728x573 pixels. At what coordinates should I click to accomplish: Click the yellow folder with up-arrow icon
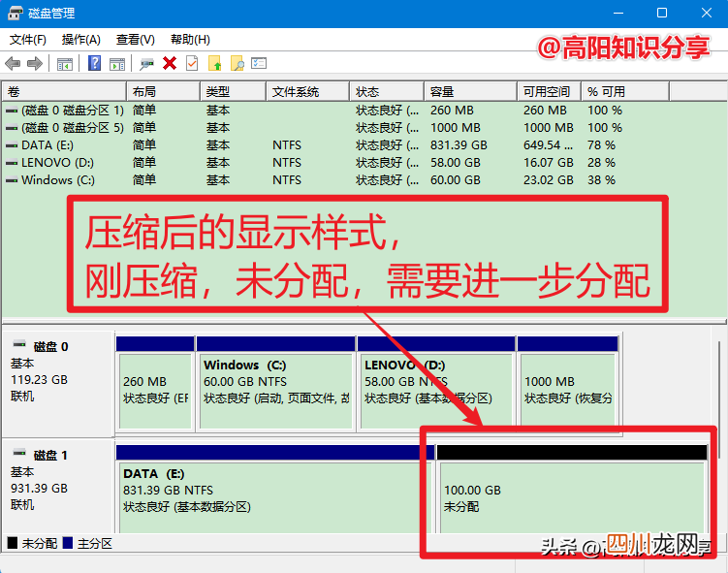coord(214,63)
